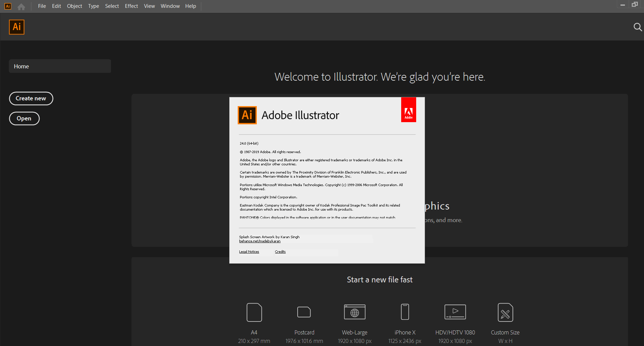Screen dimensions: 644x346
Task: Open search with the magnifier icon
Action: (638, 27)
